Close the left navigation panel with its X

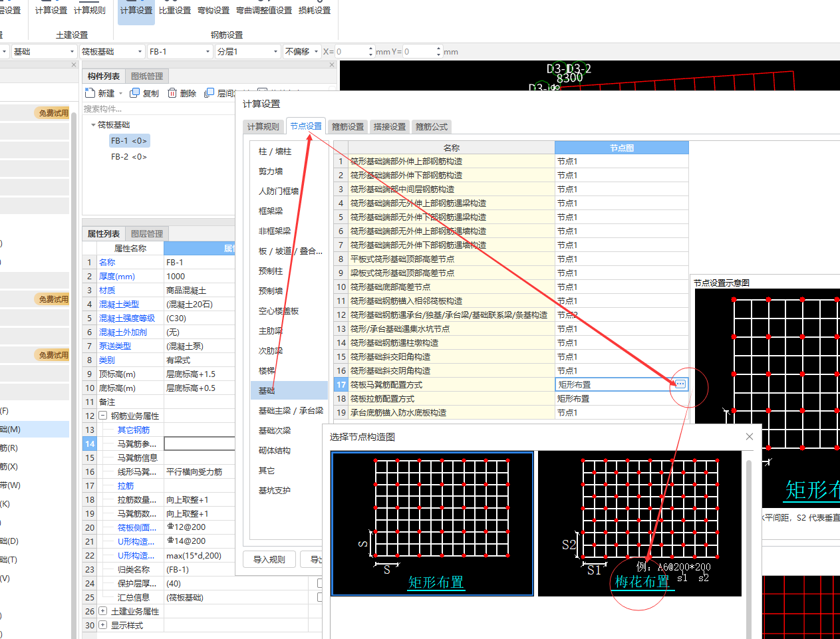74,64
